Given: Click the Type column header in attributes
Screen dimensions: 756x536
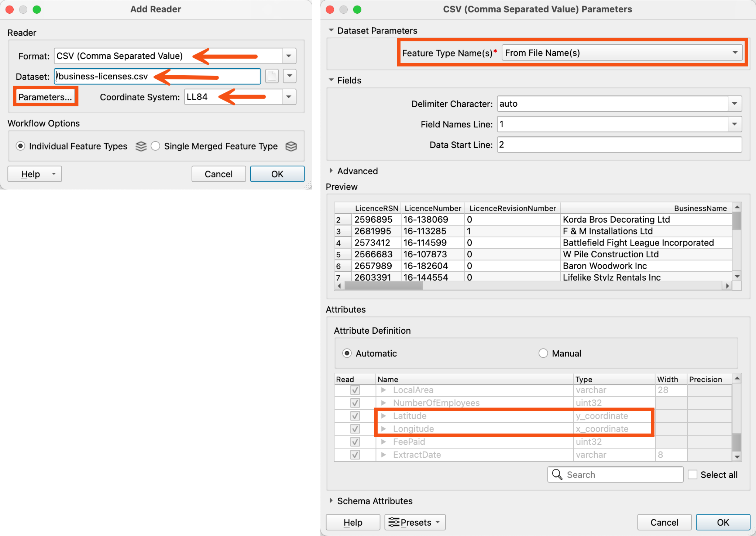Looking at the screenshot, I should (614, 379).
